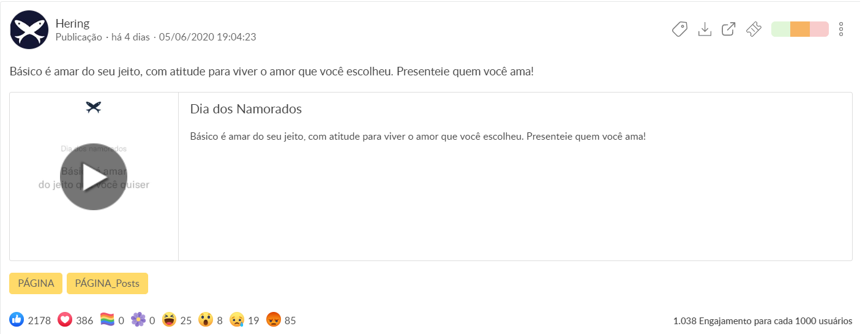
Task: Click the red heart Love reaction icon
Action: (x=65, y=320)
